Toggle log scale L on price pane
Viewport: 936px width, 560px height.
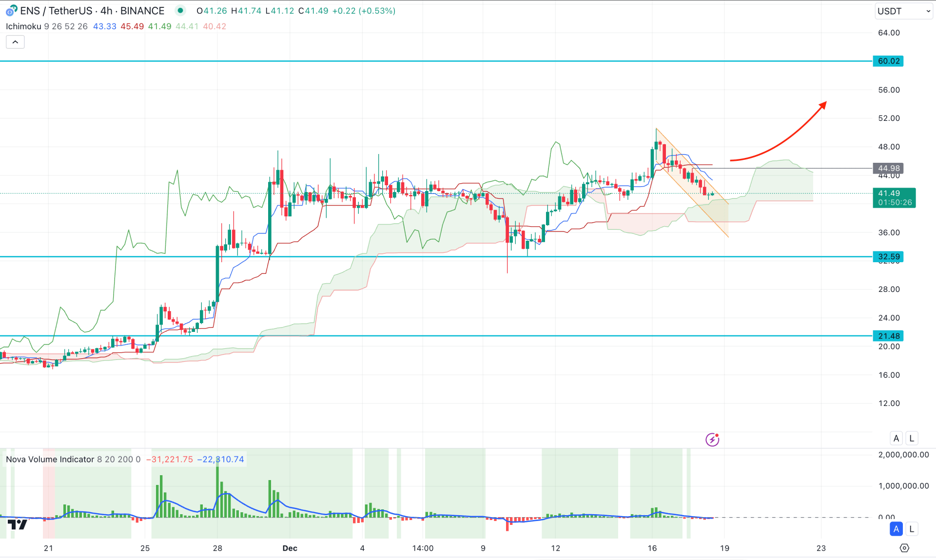(912, 438)
